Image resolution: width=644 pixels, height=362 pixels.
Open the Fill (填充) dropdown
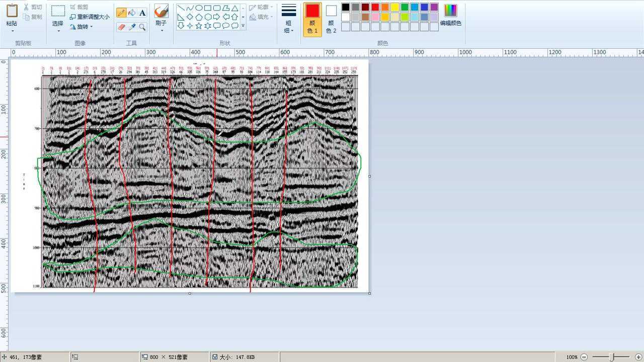tap(262, 17)
